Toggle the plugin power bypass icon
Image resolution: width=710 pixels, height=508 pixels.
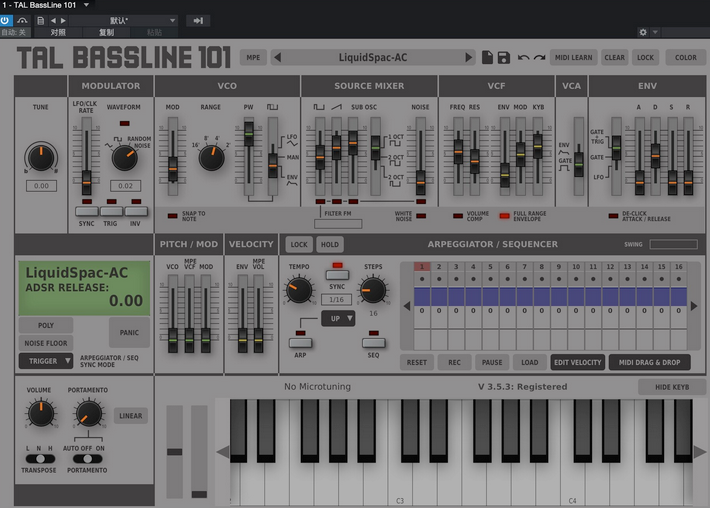pos(5,20)
